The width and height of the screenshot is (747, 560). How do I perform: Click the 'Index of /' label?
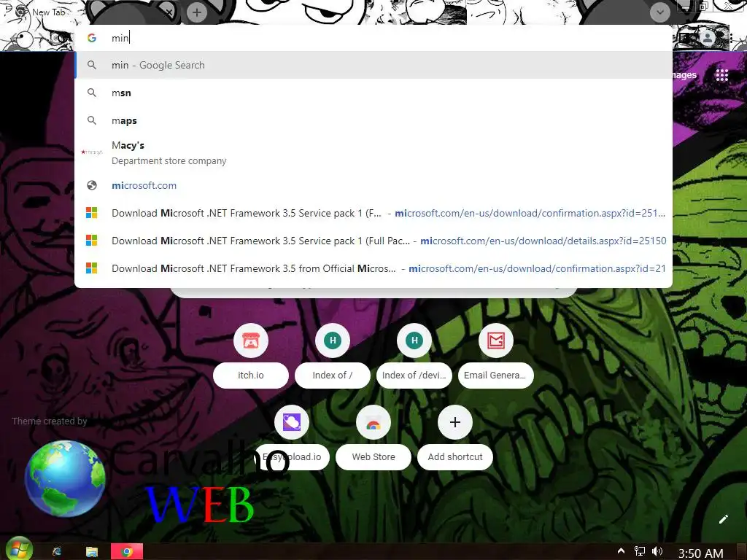[x=333, y=376]
